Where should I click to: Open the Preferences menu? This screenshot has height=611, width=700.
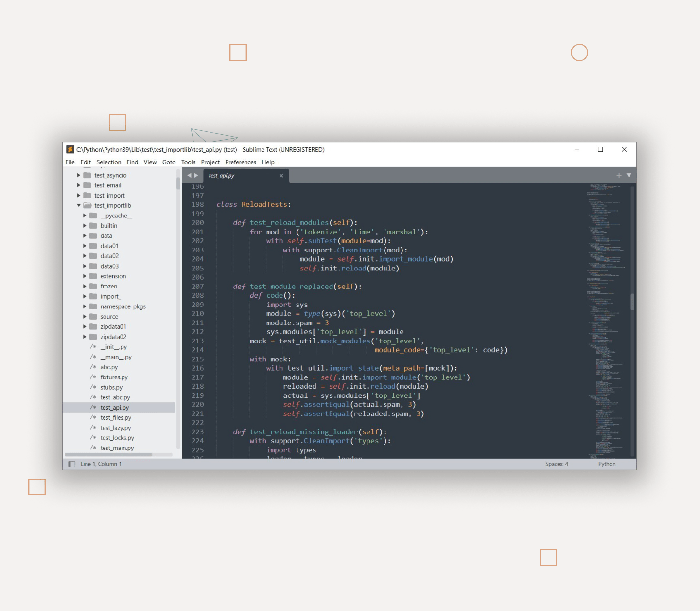click(x=240, y=162)
